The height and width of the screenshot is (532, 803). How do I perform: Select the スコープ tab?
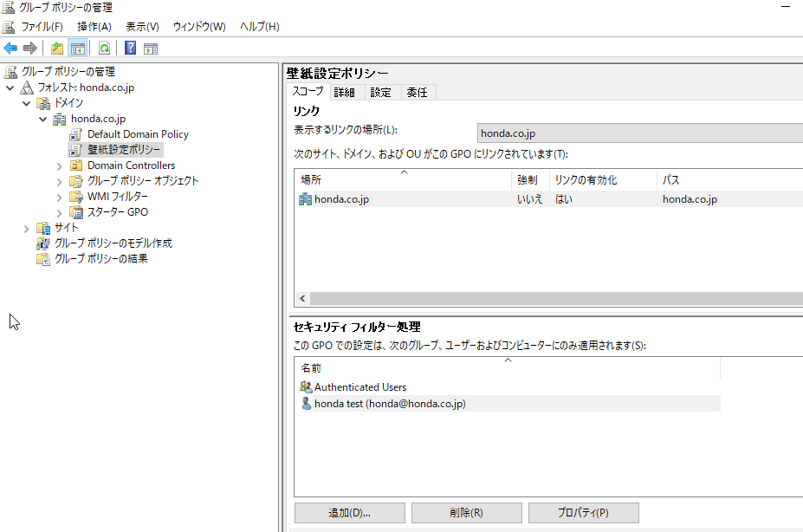click(x=308, y=91)
